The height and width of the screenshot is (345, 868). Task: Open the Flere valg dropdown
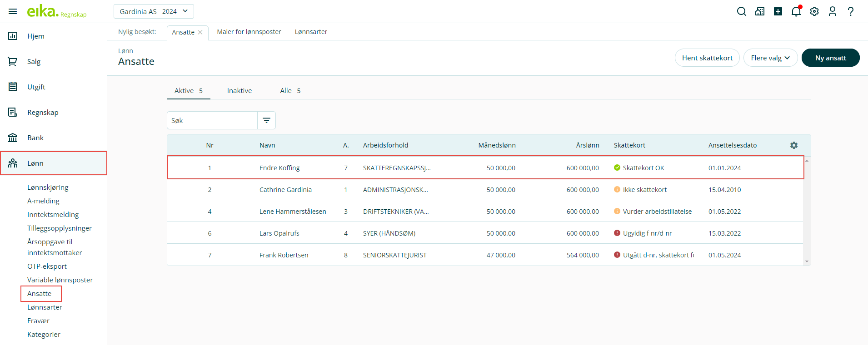[770, 58]
